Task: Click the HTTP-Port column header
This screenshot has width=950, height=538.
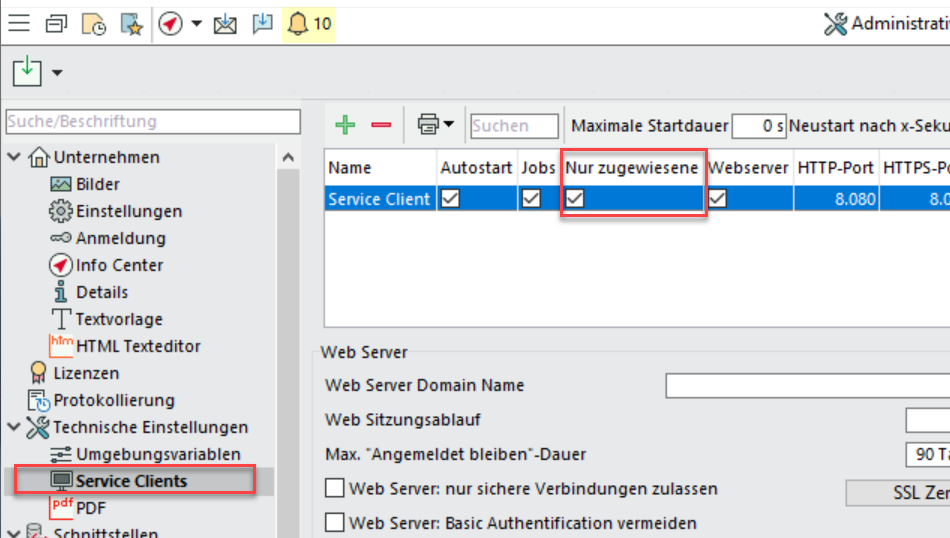Action: (x=835, y=168)
